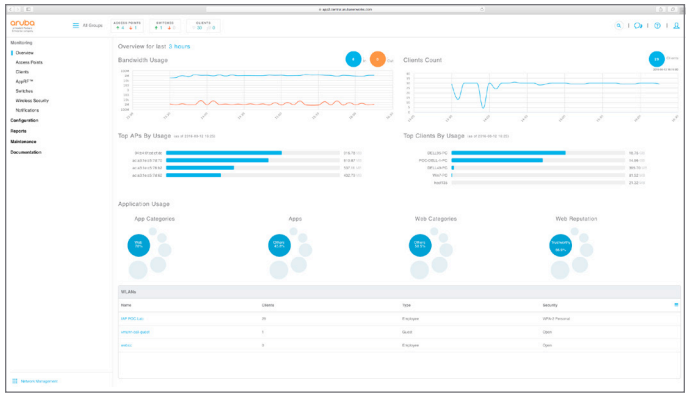
Task: Click the Bandwidth Usage heading
Action: tap(143, 60)
